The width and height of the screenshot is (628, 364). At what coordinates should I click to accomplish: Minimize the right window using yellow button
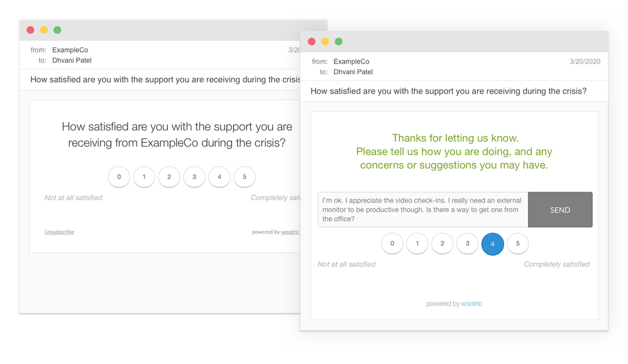click(325, 41)
